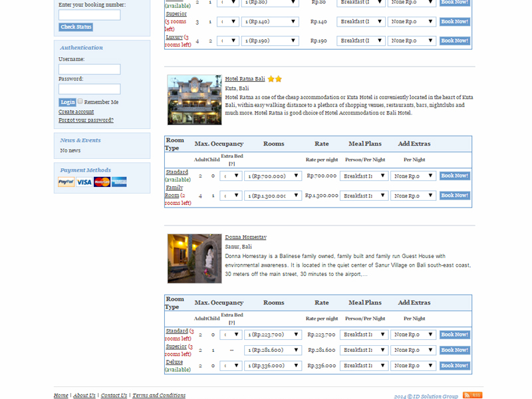Click the Create account link
The height and width of the screenshot is (399, 532).
[x=76, y=112]
